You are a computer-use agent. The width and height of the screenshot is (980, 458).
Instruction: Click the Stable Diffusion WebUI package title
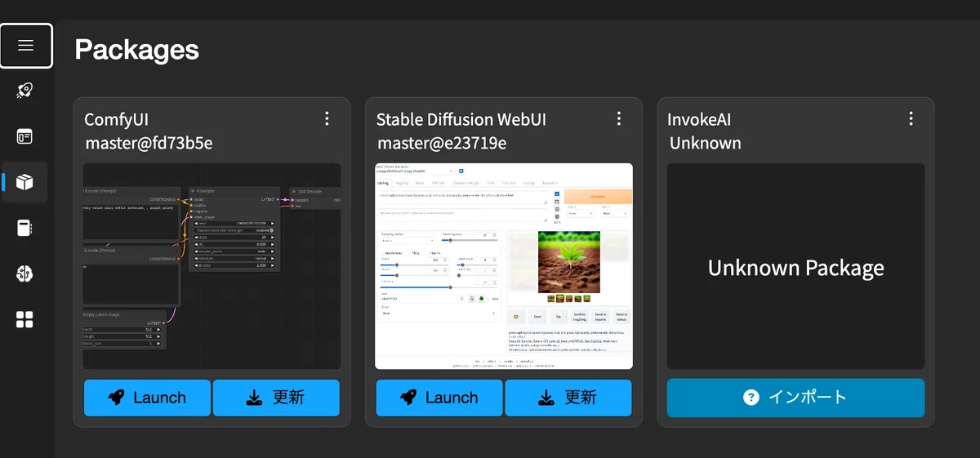point(461,120)
